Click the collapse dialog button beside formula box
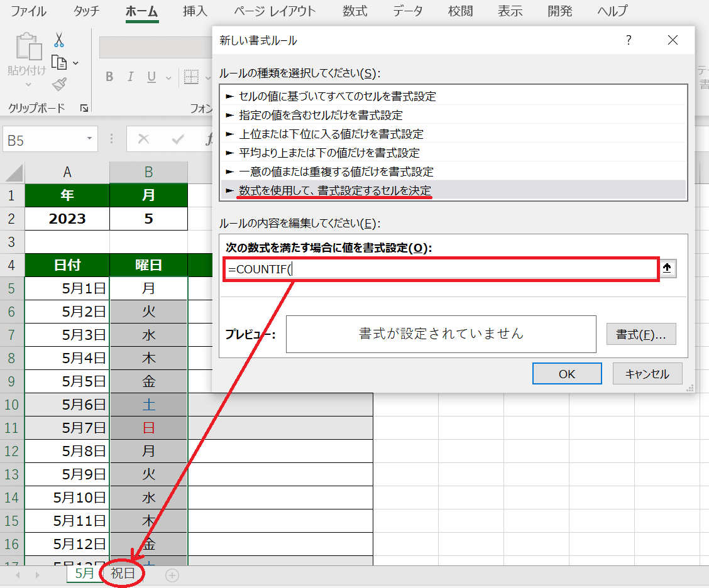 667,269
